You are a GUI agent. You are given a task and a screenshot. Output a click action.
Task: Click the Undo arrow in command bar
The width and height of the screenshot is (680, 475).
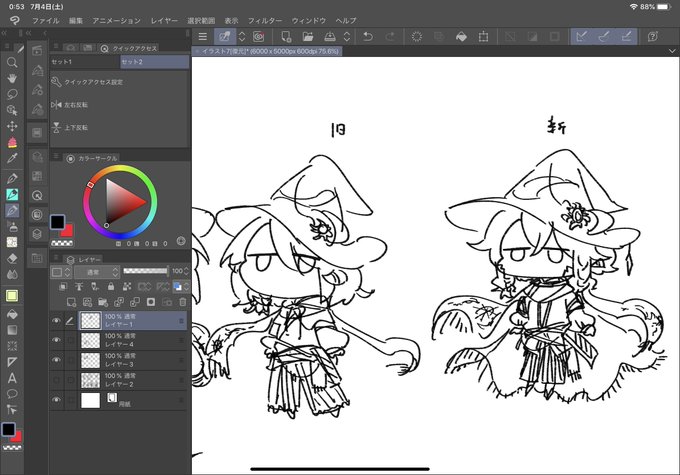click(x=368, y=36)
